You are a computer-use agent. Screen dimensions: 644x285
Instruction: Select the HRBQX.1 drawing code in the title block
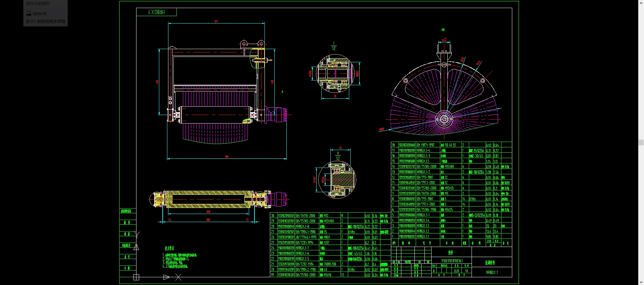(492, 272)
